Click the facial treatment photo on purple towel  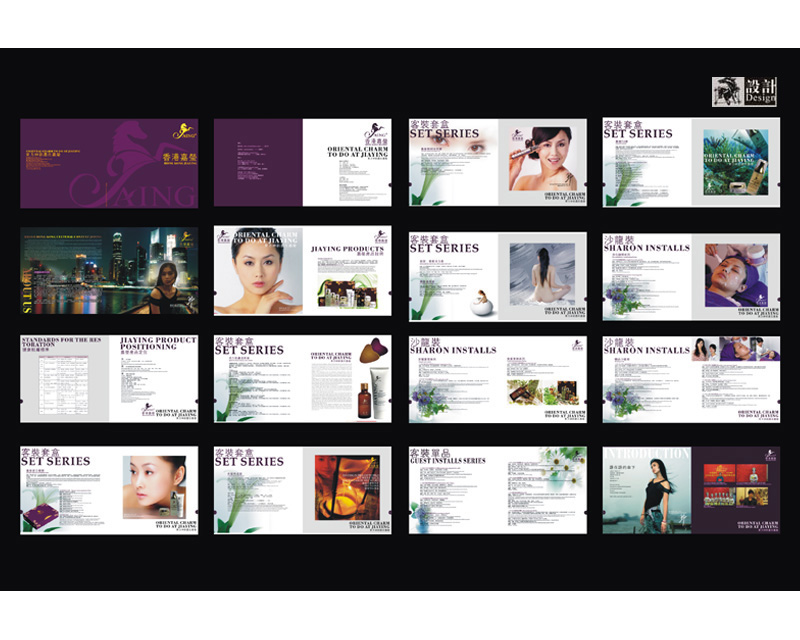pyautogui.click(x=737, y=275)
